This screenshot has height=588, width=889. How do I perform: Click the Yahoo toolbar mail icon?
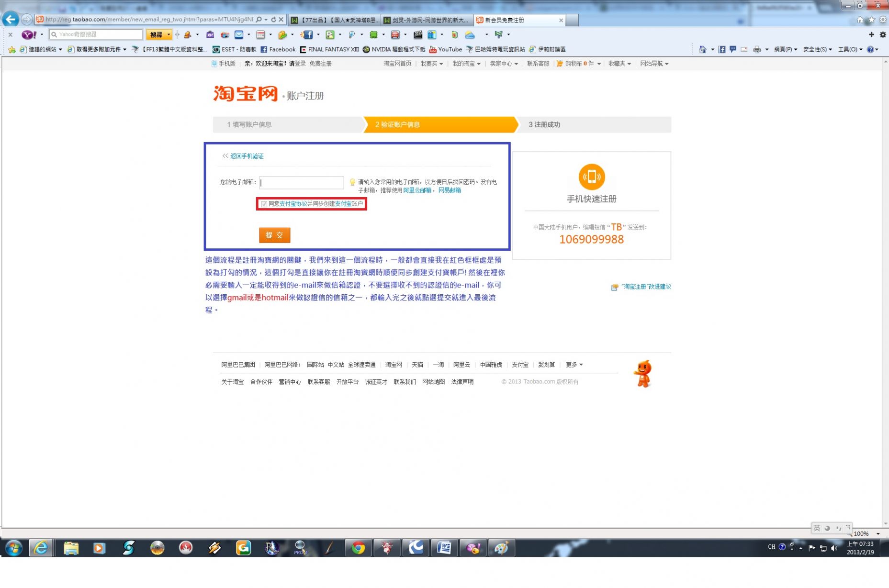point(238,34)
